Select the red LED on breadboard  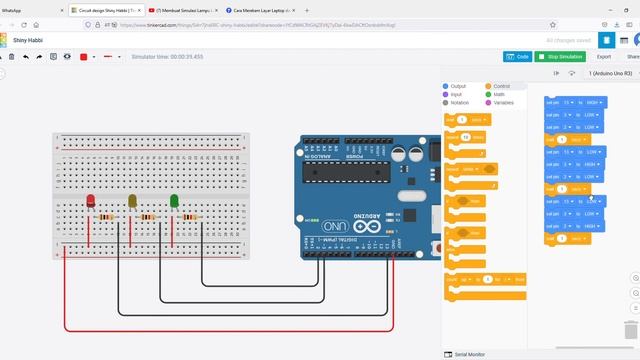[x=91, y=201]
